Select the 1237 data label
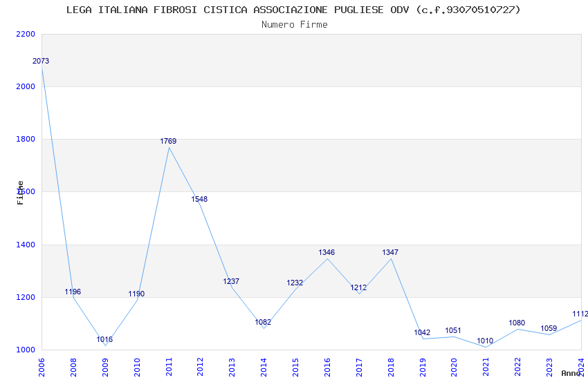588x380 pixels. point(231,281)
